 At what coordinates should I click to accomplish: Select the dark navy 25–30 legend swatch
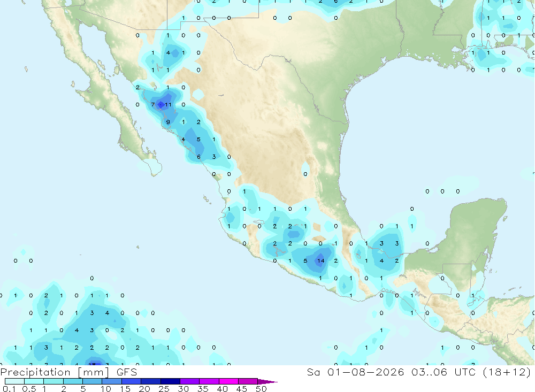[x=170, y=381]
